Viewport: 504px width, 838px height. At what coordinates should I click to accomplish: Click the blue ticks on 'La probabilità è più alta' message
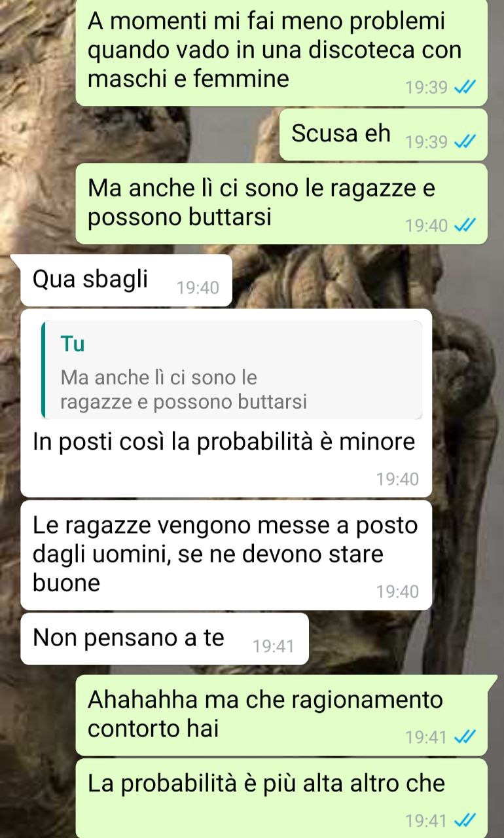(x=465, y=820)
